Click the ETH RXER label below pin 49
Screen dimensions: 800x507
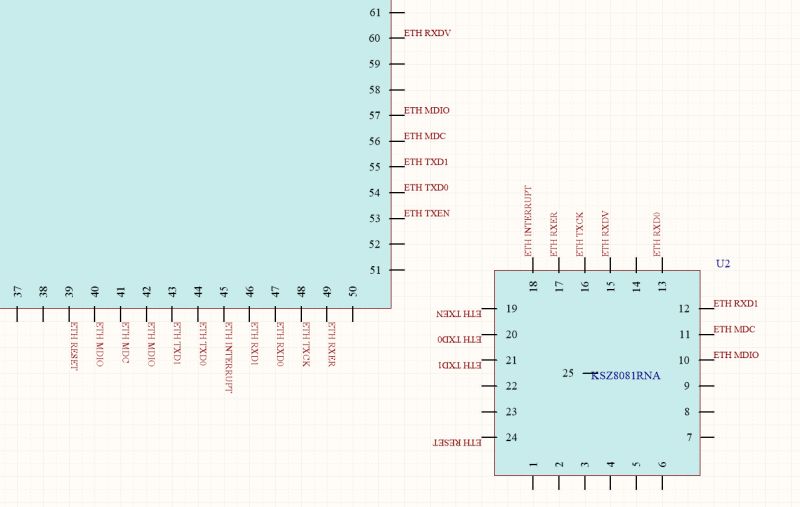click(332, 344)
